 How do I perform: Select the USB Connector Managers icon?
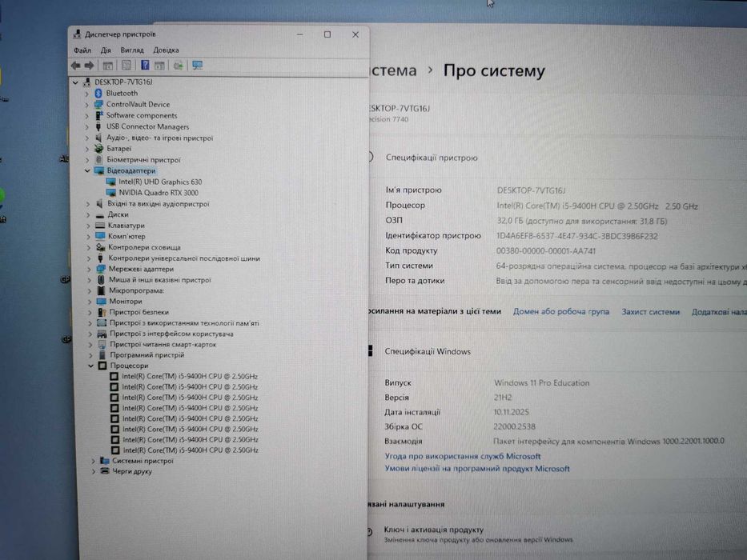pyautogui.click(x=98, y=126)
